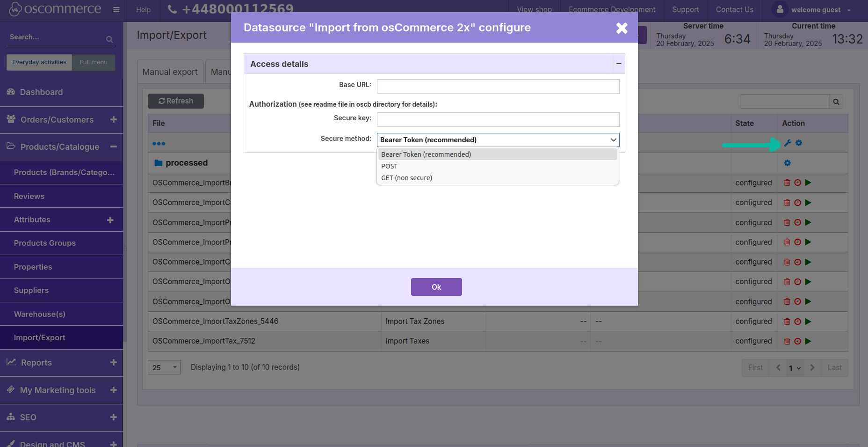Focus the Secure key field

[x=498, y=119]
